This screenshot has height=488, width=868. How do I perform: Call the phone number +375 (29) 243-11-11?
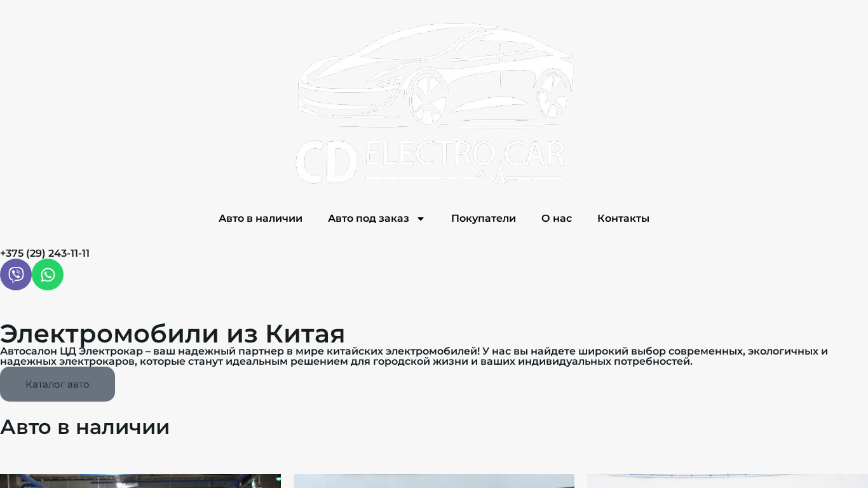[44, 253]
